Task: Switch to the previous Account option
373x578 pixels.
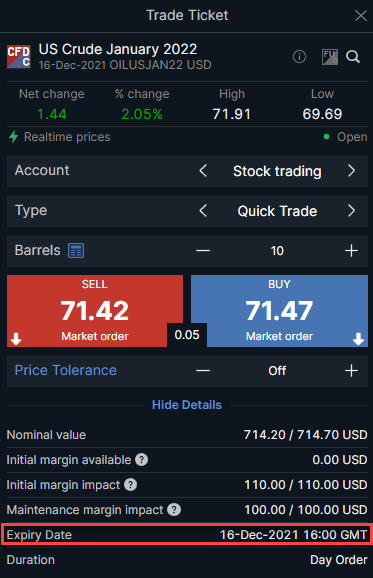Action: coord(203,171)
